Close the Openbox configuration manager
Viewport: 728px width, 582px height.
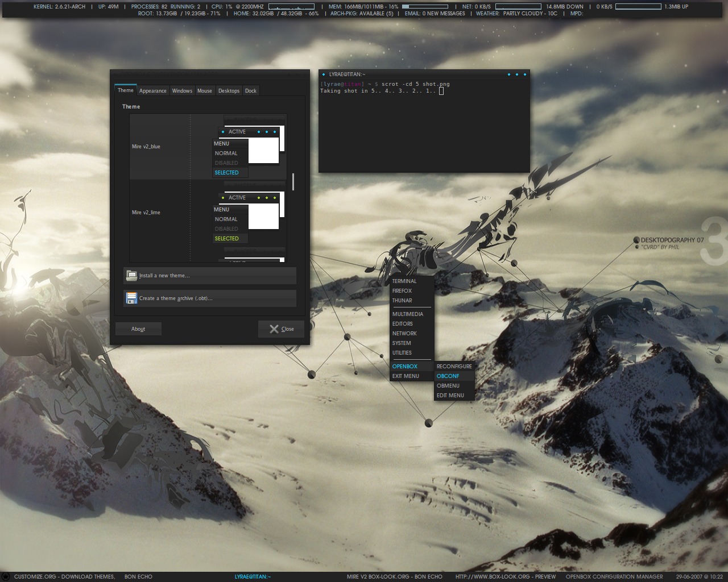[x=281, y=329]
